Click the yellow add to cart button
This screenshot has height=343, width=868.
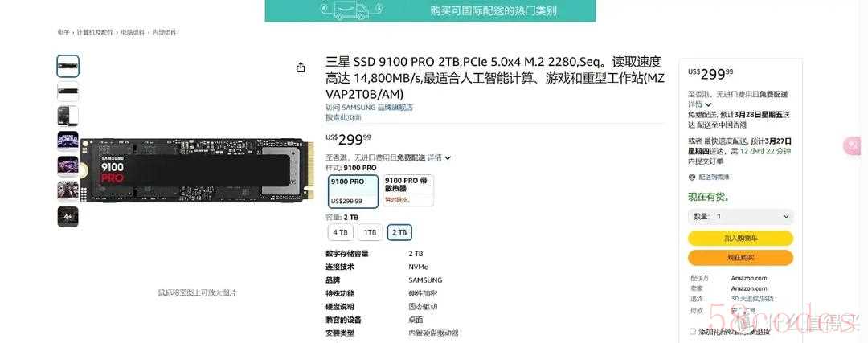(740, 239)
